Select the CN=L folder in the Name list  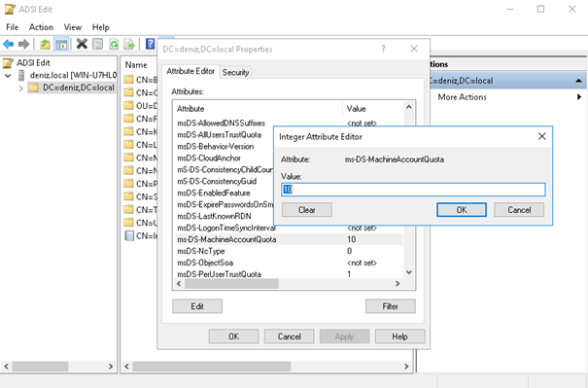pos(141,145)
